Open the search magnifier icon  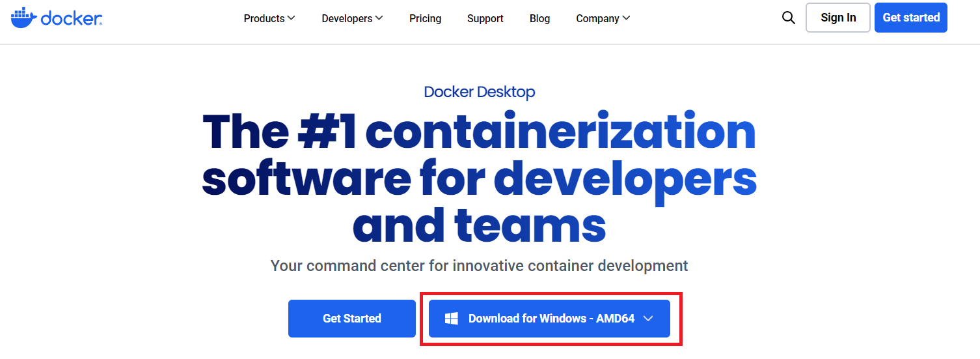(789, 18)
